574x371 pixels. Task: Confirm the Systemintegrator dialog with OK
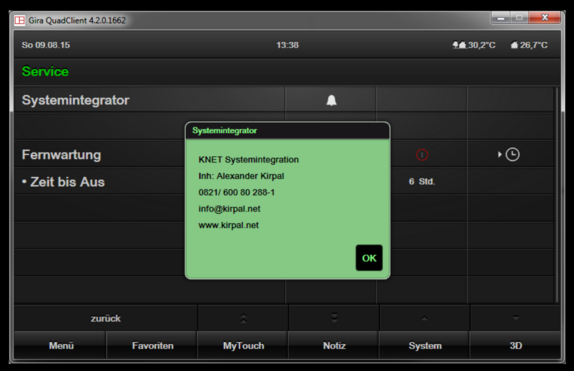pyautogui.click(x=369, y=258)
